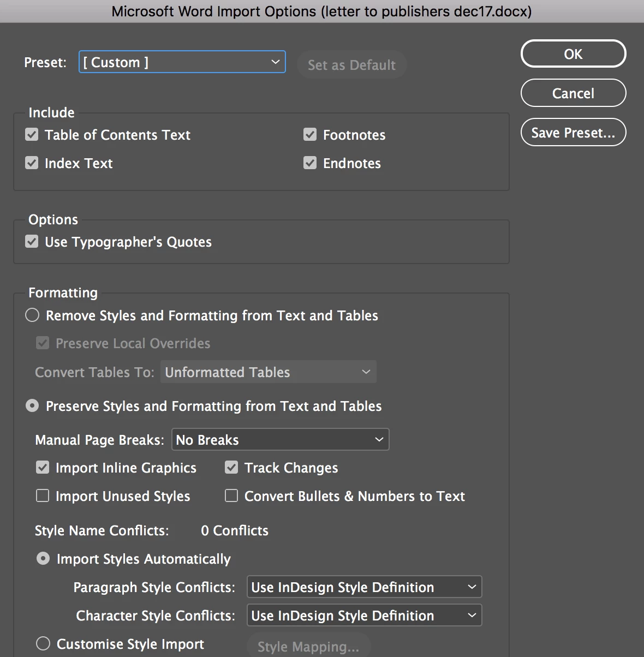Image resolution: width=644 pixels, height=657 pixels.
Task: Choose Customise Style Import radio button
Action: [x=43, y=643]
